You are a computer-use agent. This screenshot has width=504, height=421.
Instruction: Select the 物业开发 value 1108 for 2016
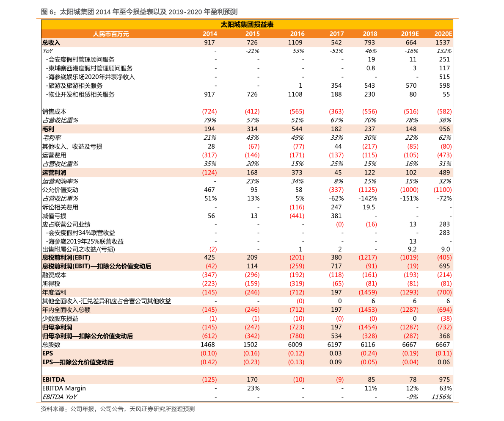point(295,94)
